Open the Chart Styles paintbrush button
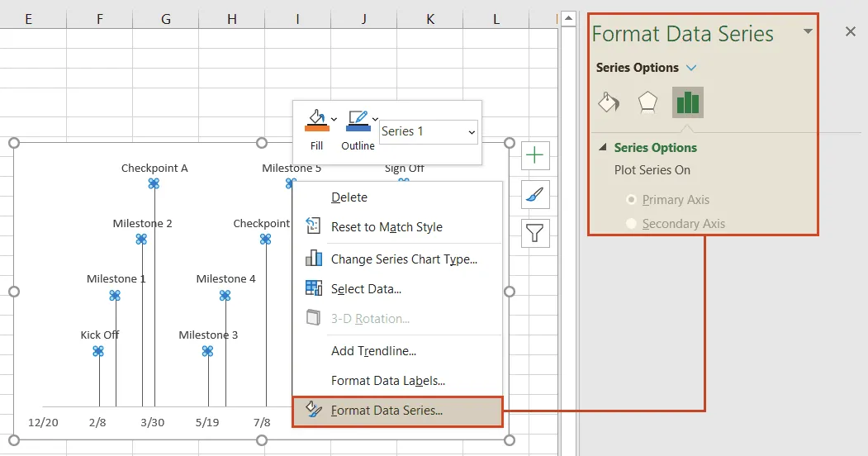The image size is (868, 456). 535,195
